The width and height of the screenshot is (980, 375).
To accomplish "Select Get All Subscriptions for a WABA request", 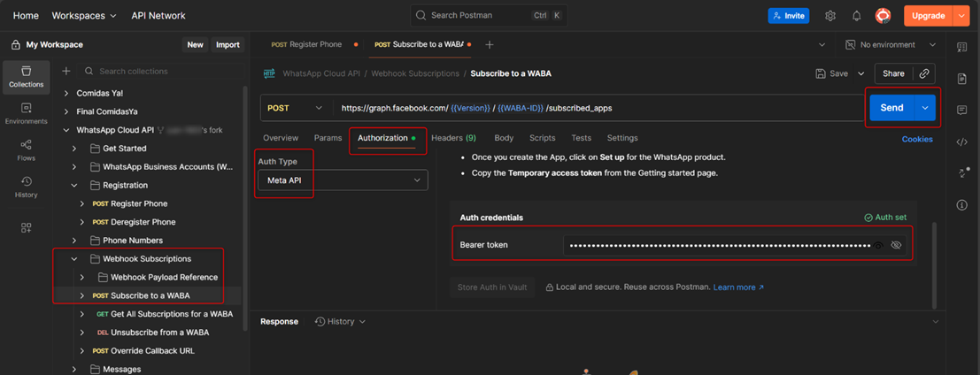I will (171, 314).
